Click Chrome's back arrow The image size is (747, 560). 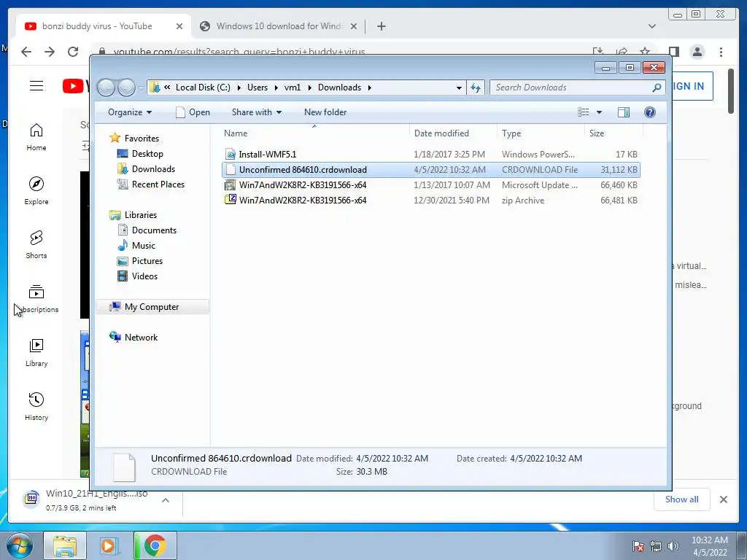pos(26,52)
